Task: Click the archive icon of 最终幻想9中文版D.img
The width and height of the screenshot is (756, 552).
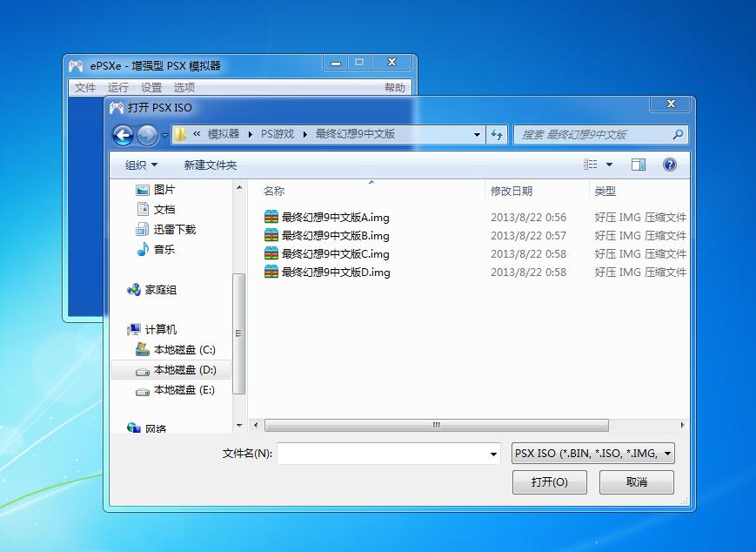Action: click(x=271, y=273)
